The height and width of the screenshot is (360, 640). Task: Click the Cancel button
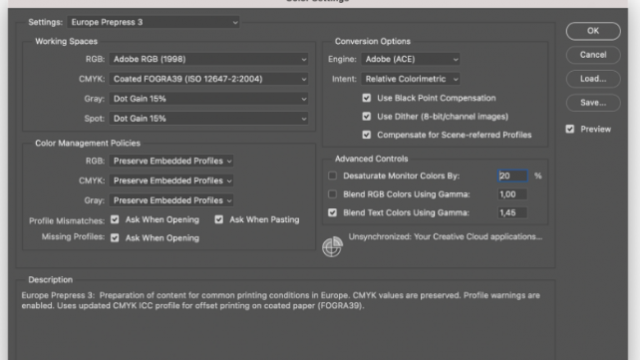[593, 55]
